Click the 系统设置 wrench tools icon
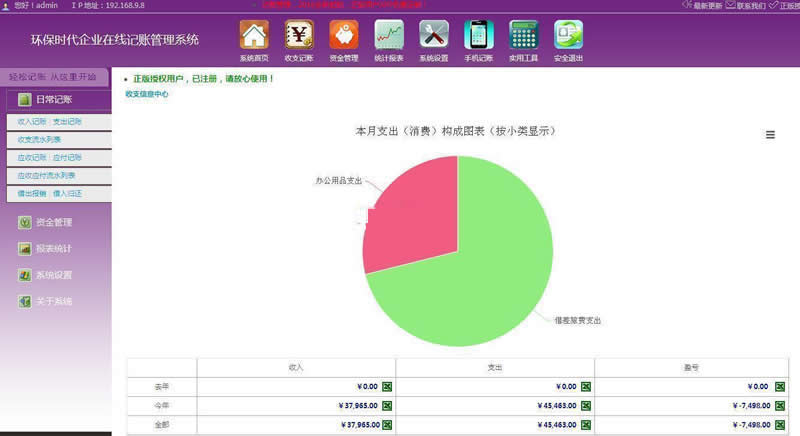Image resolution: width=800 pixels, height=436 pixels. coord(434,35)
